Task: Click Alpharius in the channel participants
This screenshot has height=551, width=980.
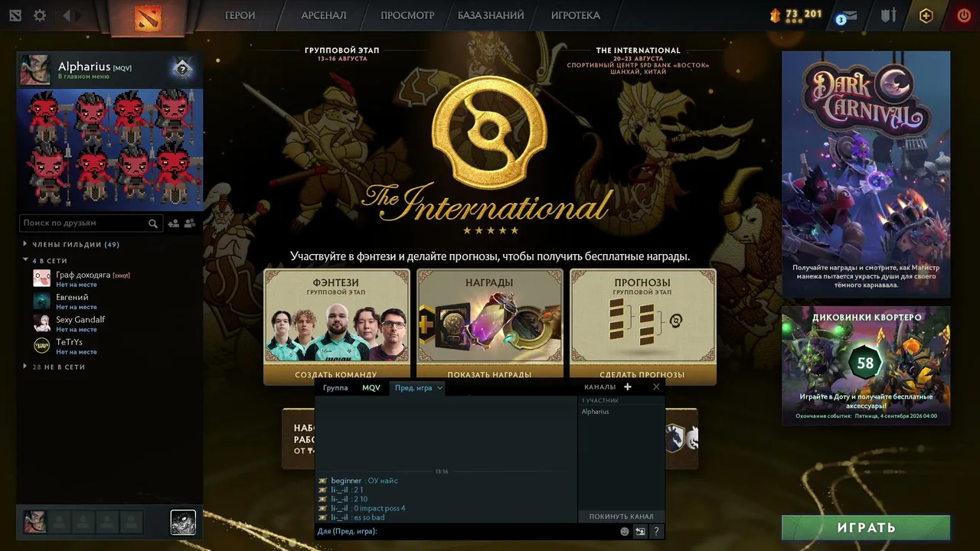Action: click(x=596, y=412)
